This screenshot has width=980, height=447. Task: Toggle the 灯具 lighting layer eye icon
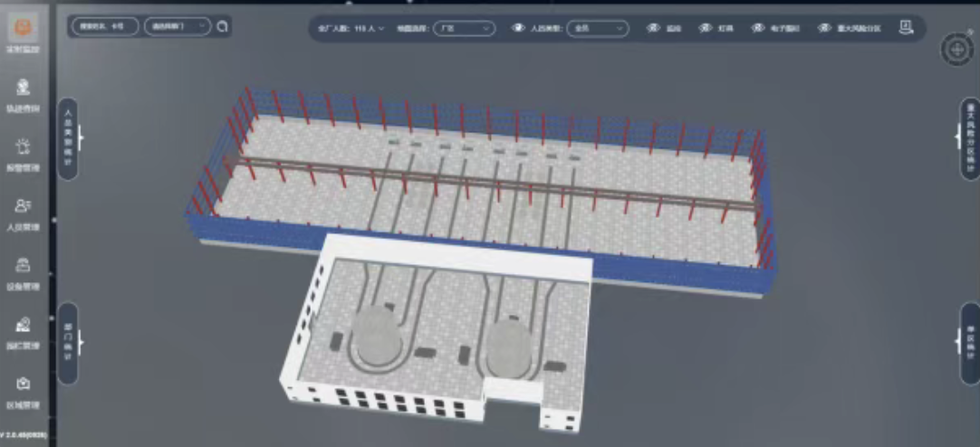pos(706,28)
